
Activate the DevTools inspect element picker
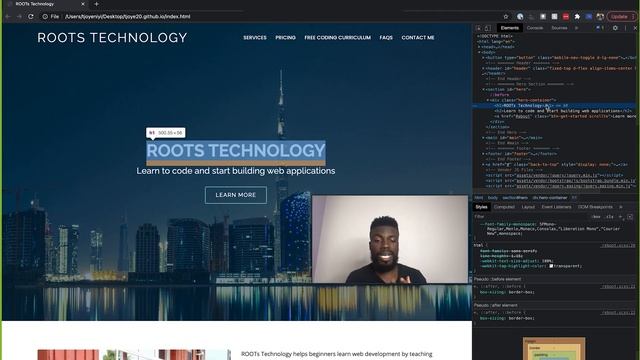(478, 28)
